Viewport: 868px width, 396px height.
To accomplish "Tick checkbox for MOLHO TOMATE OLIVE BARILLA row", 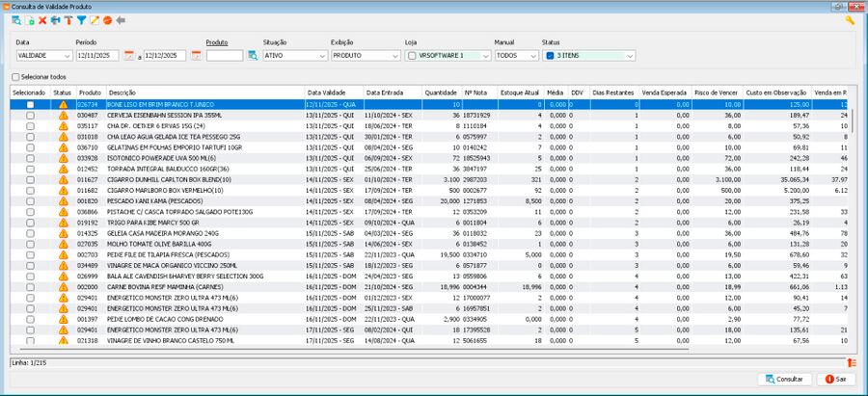I will tap(30, 244).
